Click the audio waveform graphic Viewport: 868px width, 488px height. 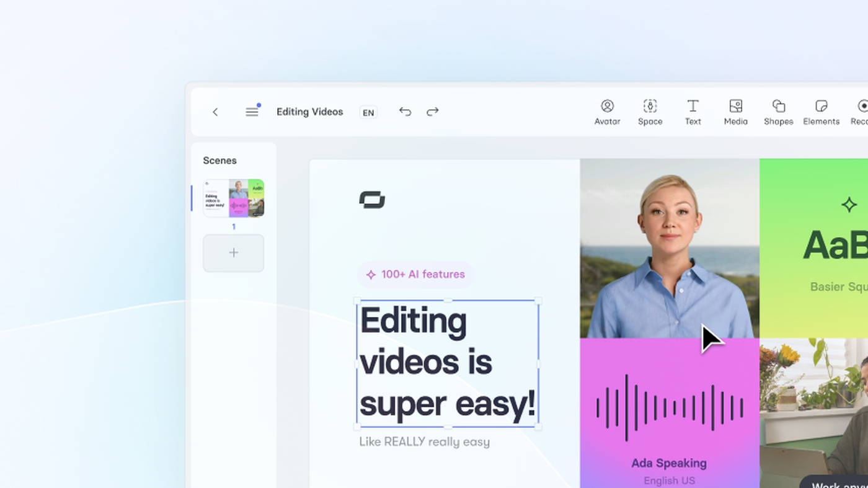(670, 407)
